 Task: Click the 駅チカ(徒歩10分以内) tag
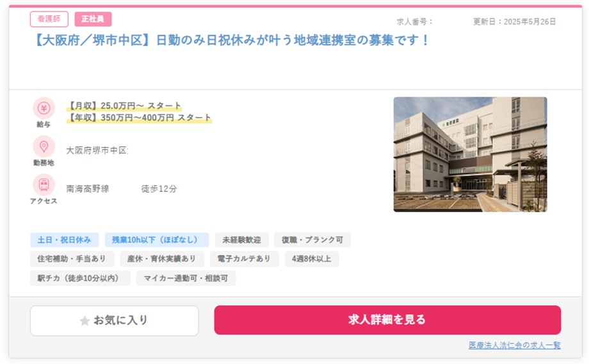click(80, 278)
